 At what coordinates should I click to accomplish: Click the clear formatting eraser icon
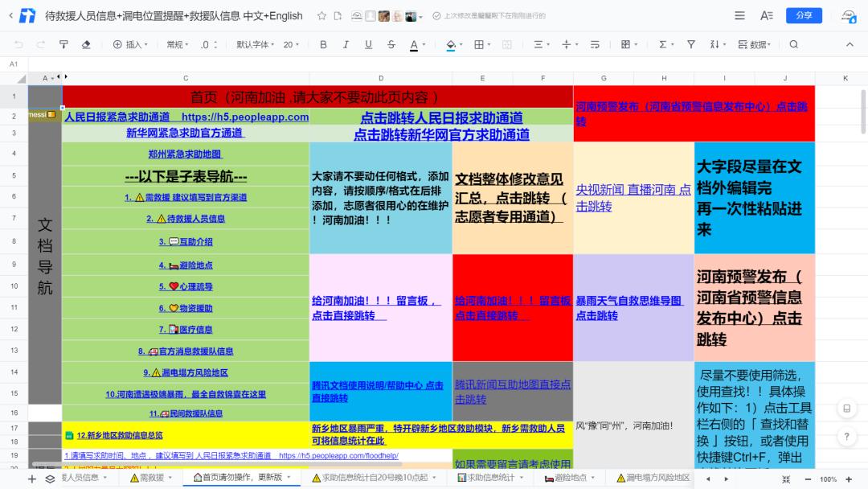click(86, 45)
